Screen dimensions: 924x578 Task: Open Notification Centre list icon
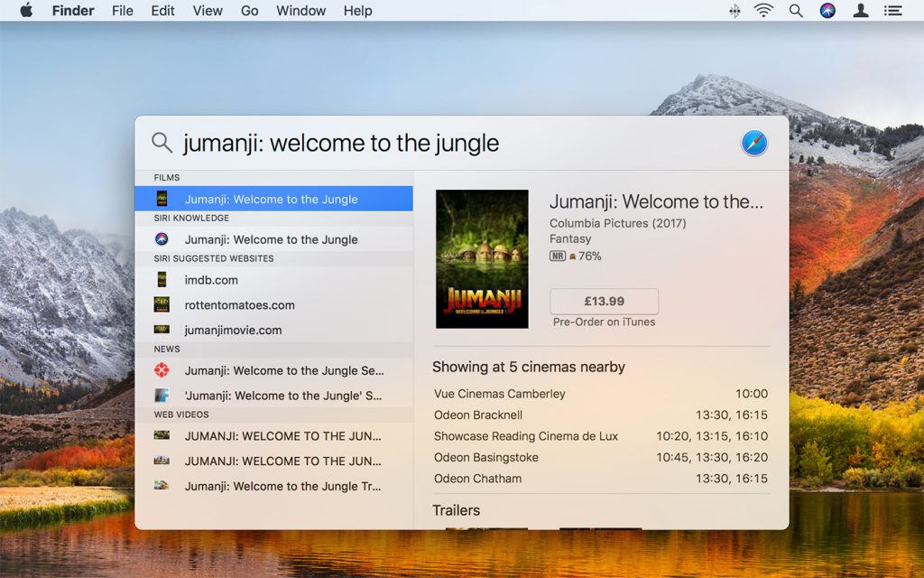point(893,11)
